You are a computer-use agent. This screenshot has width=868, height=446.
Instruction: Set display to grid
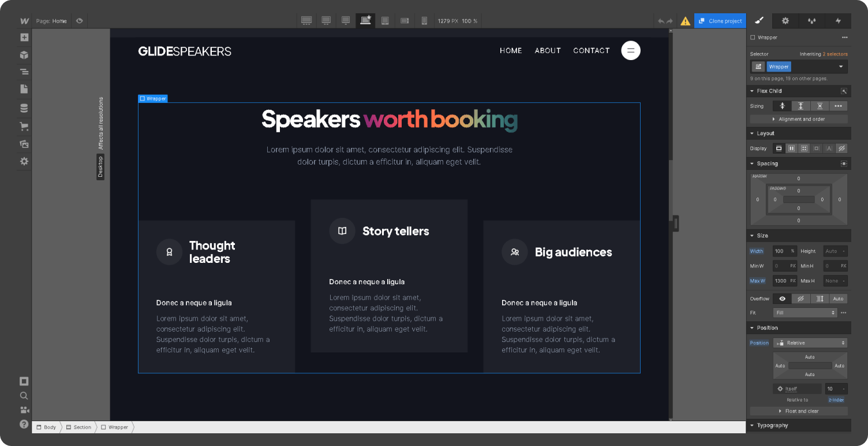coord(804,148)
